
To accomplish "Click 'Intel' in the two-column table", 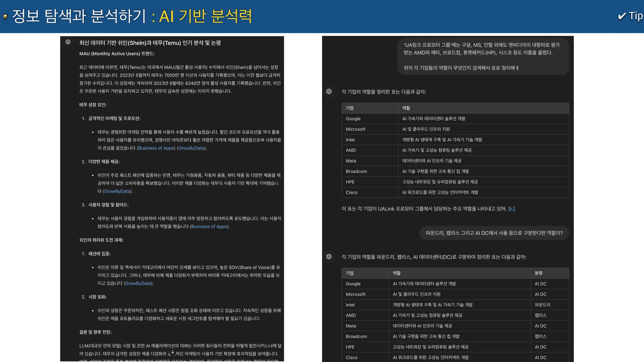I will (x=350, y=140).
